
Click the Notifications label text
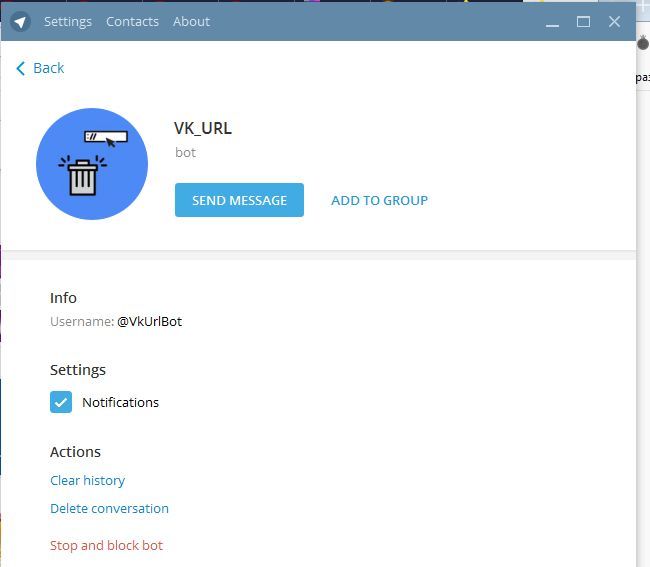(x=121, y=402)
